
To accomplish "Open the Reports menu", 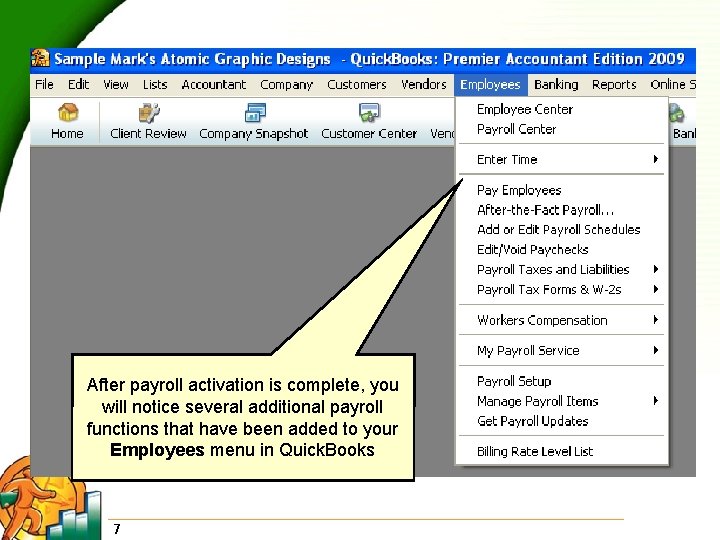I will tap(614, 84).
